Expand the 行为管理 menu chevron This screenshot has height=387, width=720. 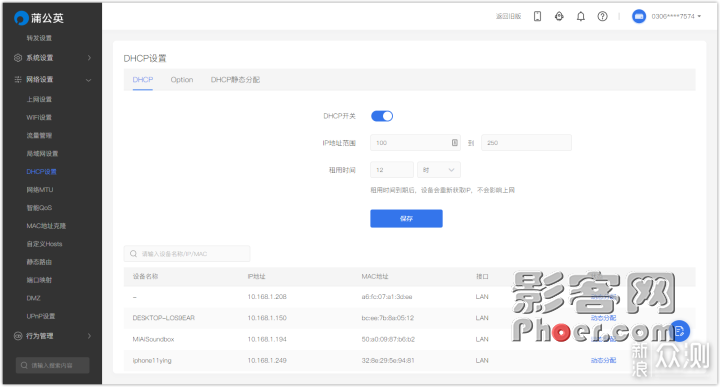point(89,336)
